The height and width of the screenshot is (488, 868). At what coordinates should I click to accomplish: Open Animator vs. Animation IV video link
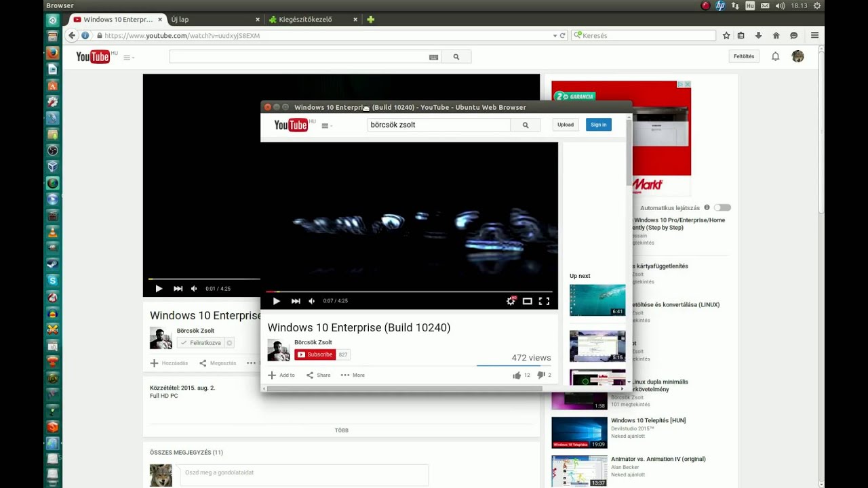658,459
